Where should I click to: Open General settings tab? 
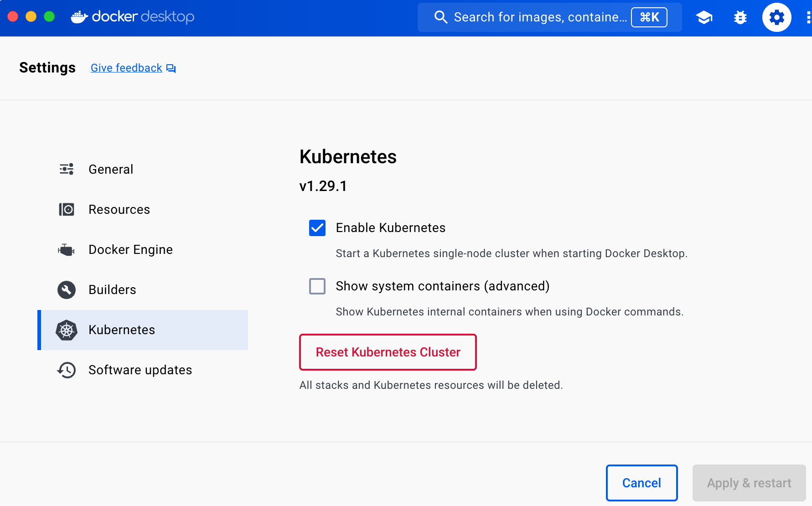point(143,169)
